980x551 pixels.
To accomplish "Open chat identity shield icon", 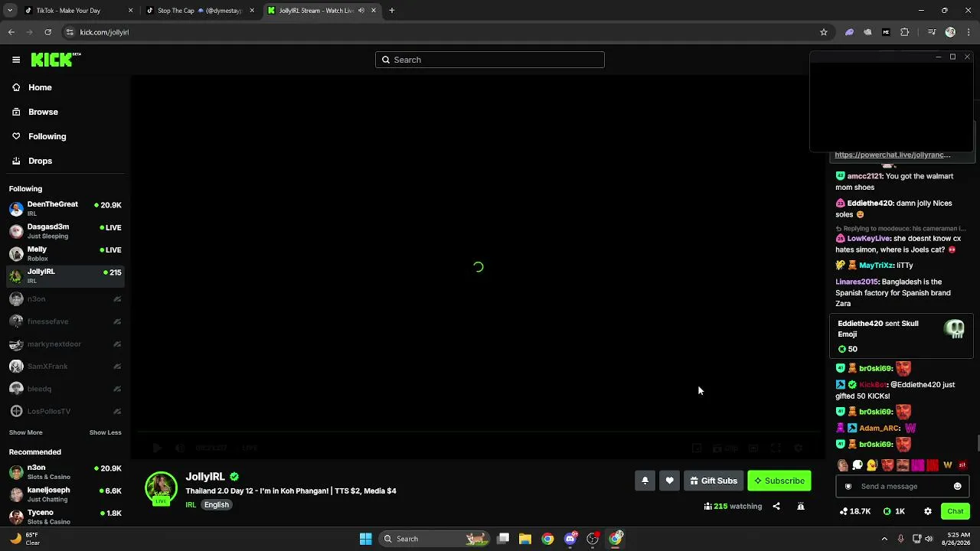I will [848, 486].
